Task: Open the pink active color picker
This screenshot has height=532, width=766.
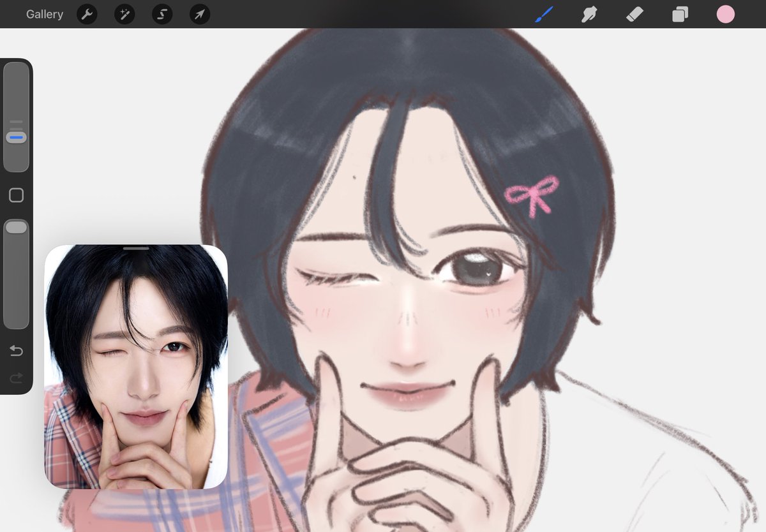Action: pos(725,14)
